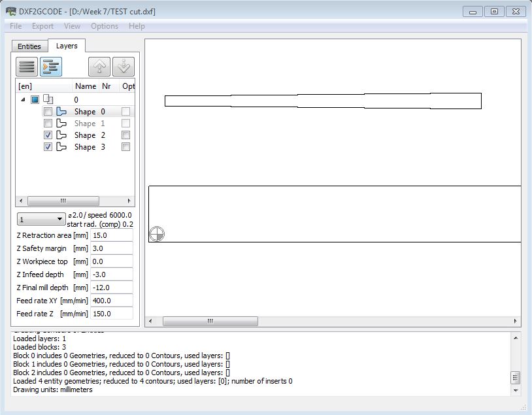
Task: Switch to the Entities tab
Action: (29, 46)
